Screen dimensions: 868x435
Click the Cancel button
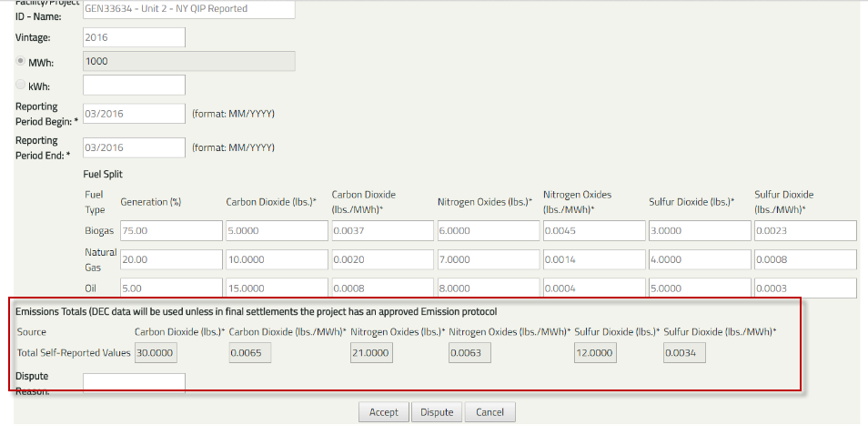[490, 412]
